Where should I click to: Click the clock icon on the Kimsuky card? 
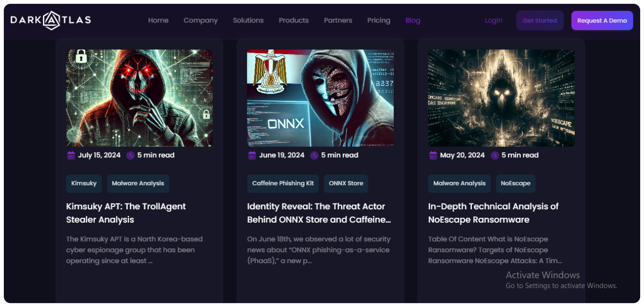[131, 155]
